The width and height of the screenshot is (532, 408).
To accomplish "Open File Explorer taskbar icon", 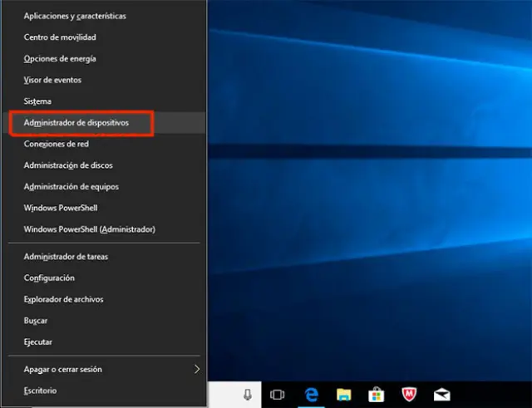I will 343,395.
